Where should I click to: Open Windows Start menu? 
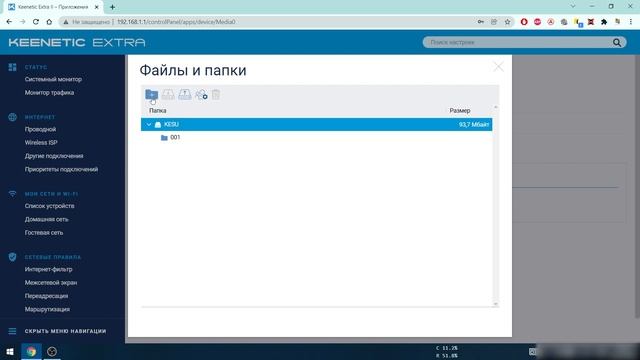click(x=10, y=351)
